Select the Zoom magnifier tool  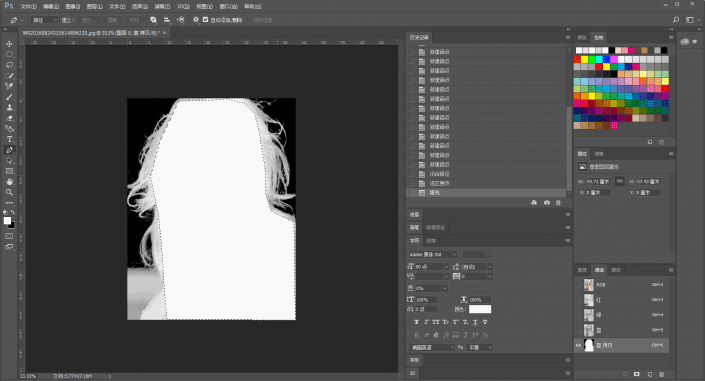(9, 193)
